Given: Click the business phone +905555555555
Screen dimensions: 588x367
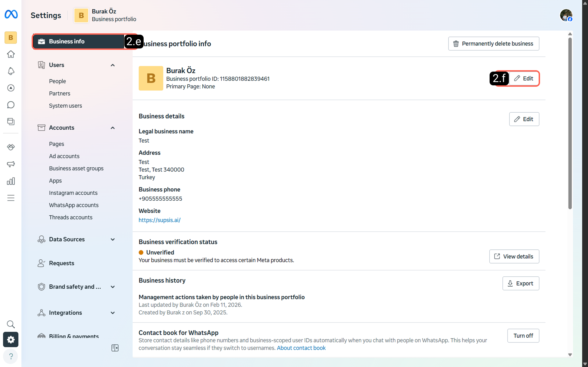Looking at the screenshot, I should (x=160, y=199).
